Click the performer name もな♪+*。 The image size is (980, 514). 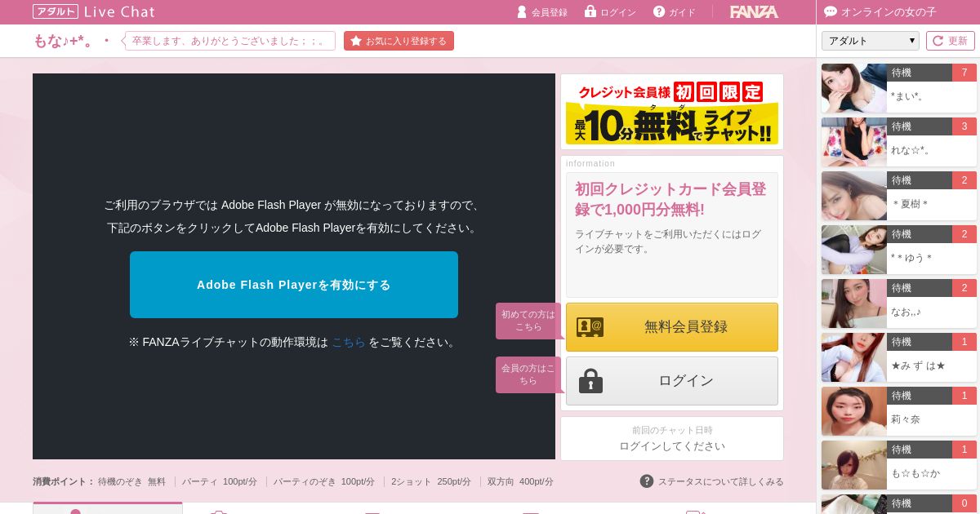[63, 41]
